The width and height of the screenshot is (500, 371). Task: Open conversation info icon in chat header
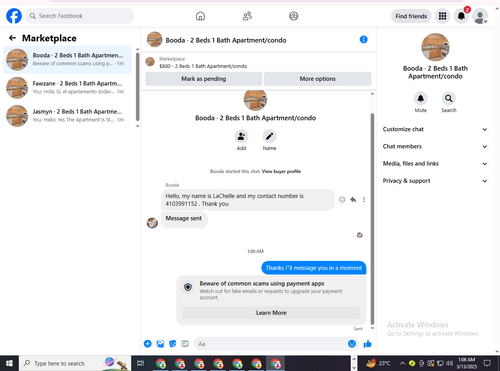tap(363, 40)
